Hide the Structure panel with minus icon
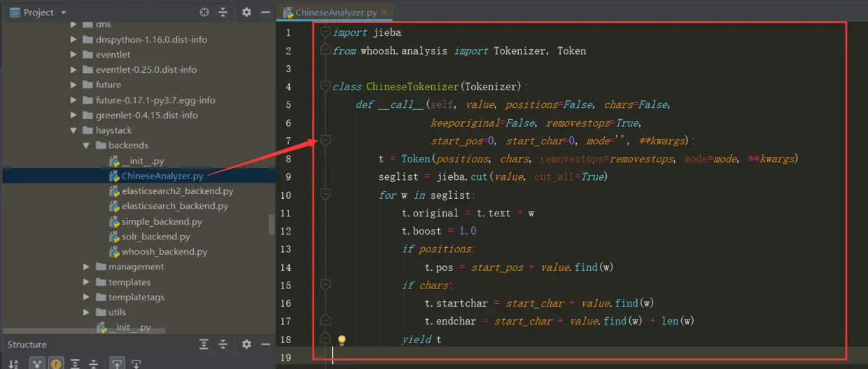This screenshot has height=369, width=868. pyautogui.click(x=265, y=344)
